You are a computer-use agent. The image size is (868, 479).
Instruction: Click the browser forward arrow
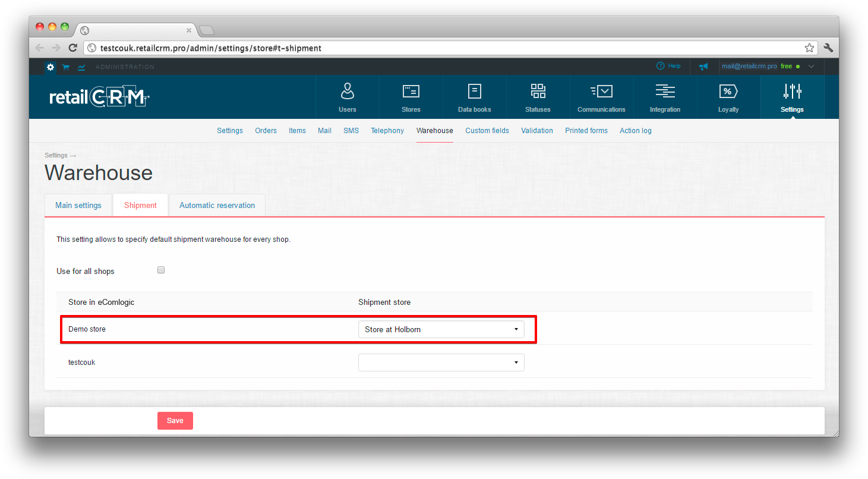[56, 48]
